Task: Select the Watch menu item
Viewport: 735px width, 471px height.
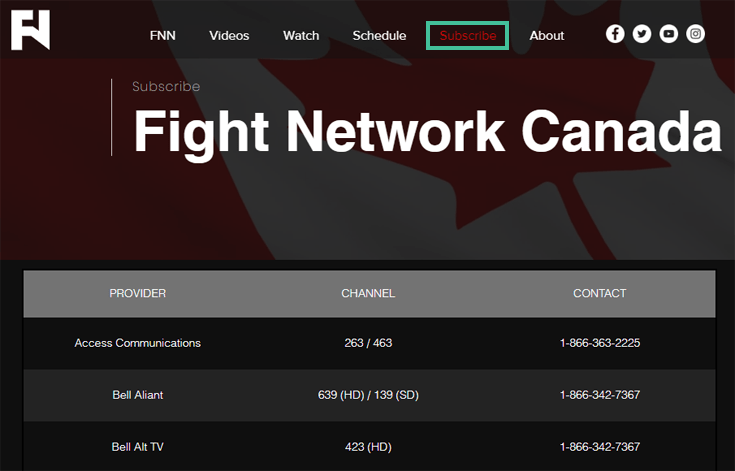Action: (x=301, y=36)
